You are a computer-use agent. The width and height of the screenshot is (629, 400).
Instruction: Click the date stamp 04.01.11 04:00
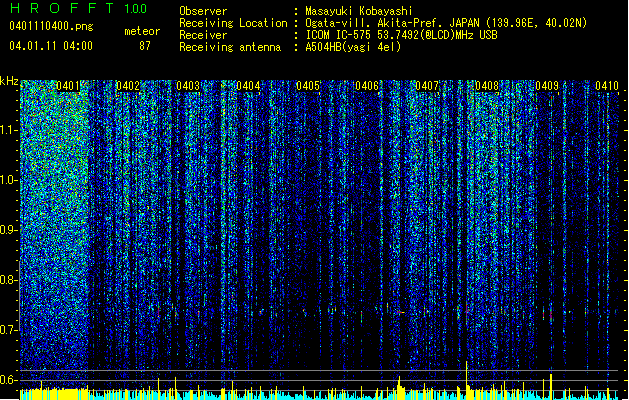51,46
